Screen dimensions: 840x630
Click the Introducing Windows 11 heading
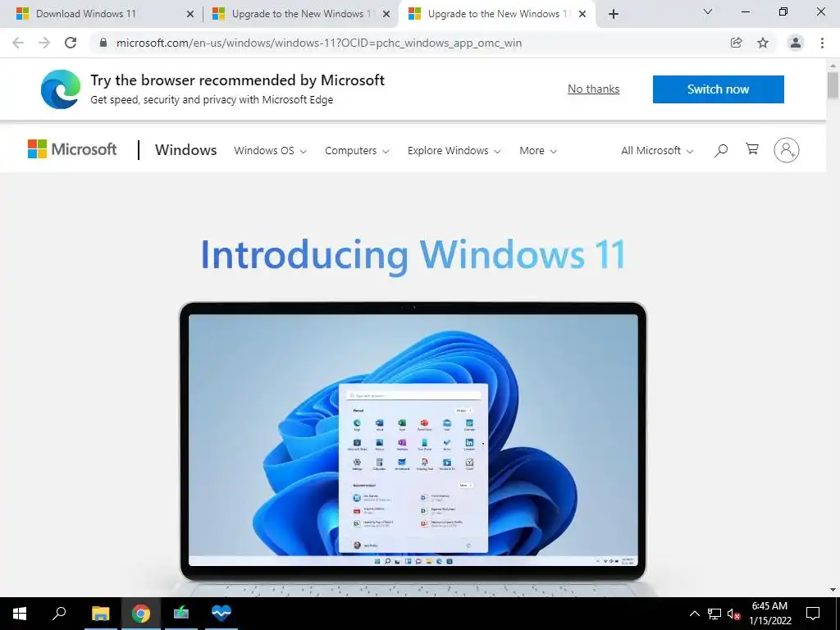[413, 254]
